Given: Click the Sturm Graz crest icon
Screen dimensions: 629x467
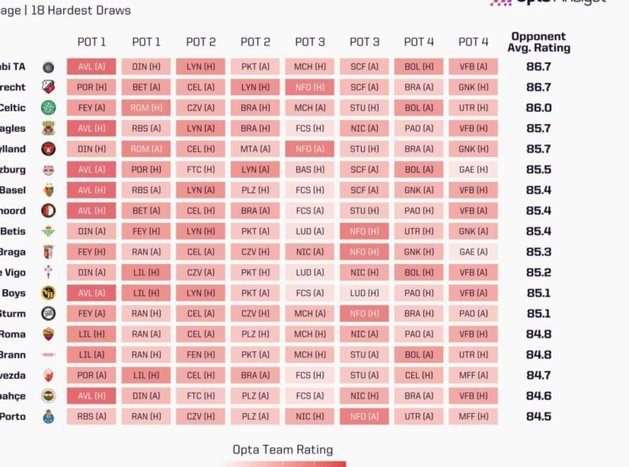Looking at the screenshot, I should pyautogui.click(x=49, y=313).
